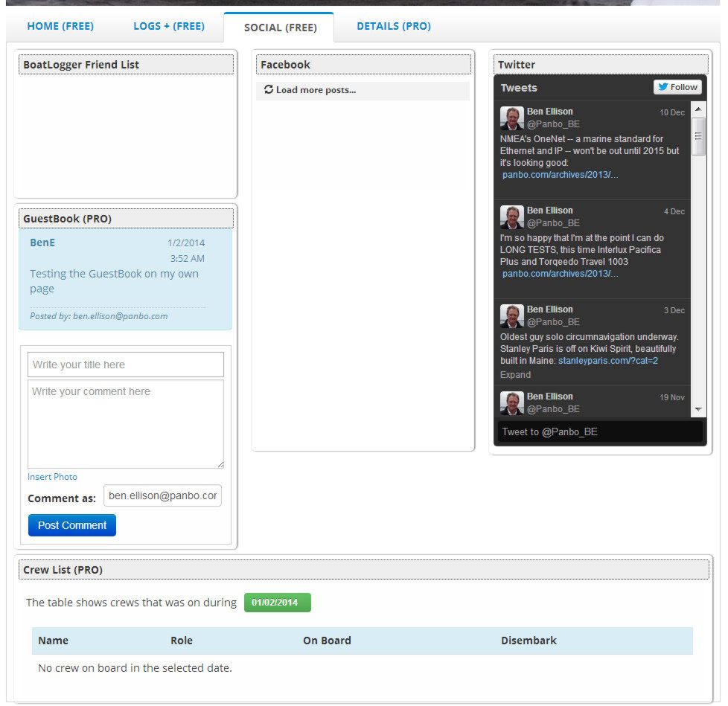Screen dimensions: 728x706
Task: Click the @Panbo_BE handle on the 4 Dec tweet
Action: click(x=553, y=223)
